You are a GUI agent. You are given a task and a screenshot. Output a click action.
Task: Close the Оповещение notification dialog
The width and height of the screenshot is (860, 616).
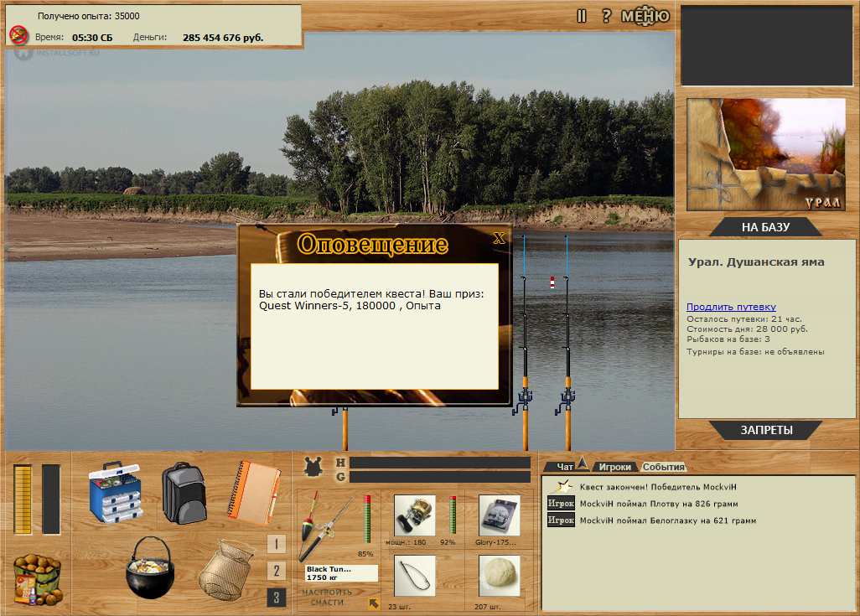(499, 238)
